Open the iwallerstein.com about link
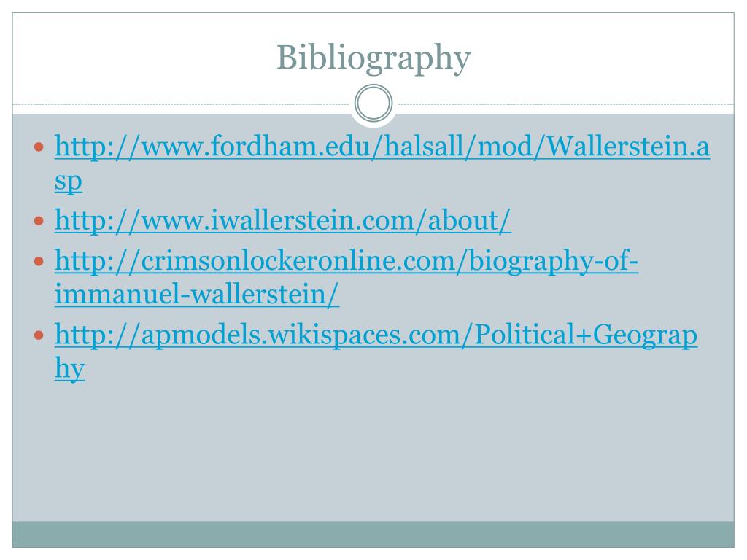The image size is (747, 560). click(x=283, y=222)
